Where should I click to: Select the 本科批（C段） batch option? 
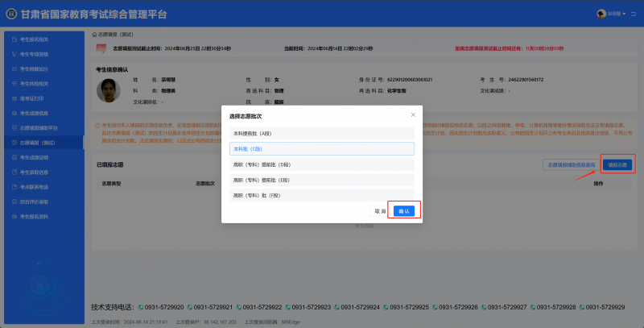tap(321, 149)
